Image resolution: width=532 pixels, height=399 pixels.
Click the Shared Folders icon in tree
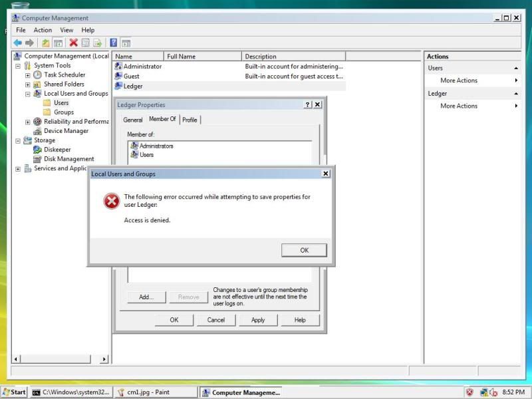pos(37,84)
